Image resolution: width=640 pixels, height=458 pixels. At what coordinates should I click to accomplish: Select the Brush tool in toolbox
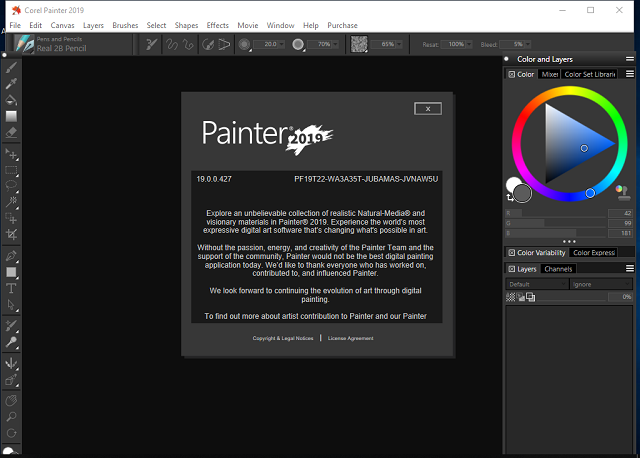point(11,67)
